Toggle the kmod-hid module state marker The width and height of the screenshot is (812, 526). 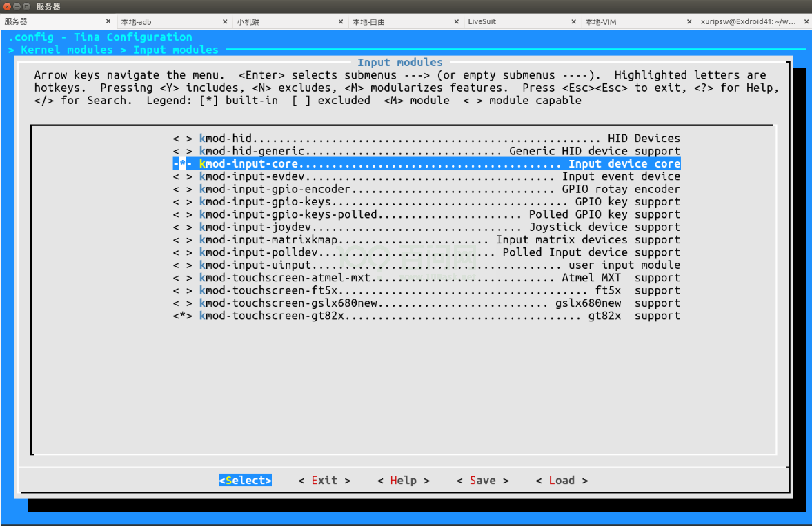tap(183, 139)
